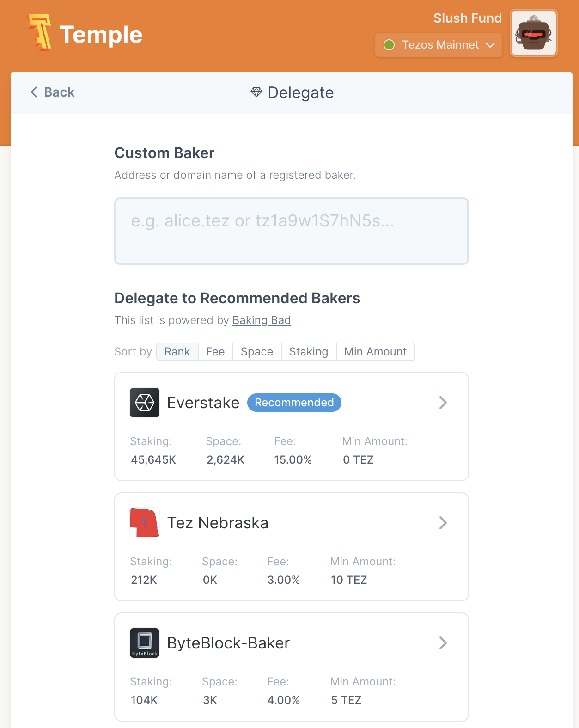Click the Slush Fund account name
Viewport: 579px width, 728px height.
(468, 18)
